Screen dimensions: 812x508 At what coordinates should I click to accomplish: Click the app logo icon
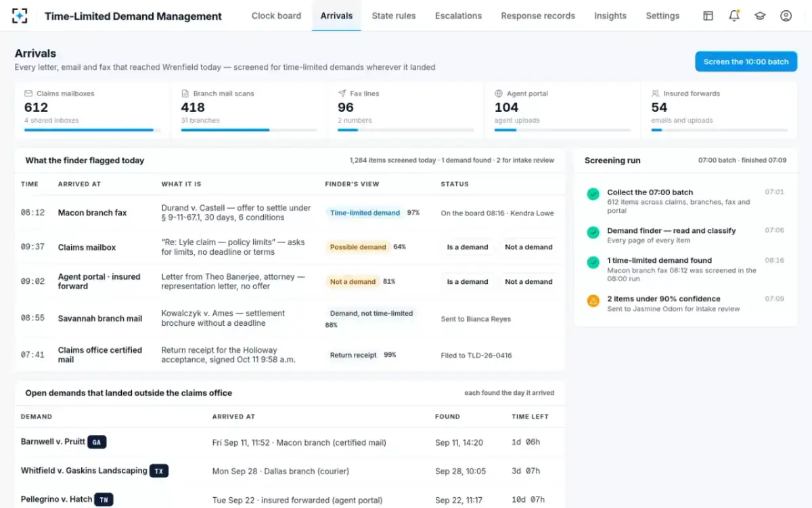coord(20,16)
